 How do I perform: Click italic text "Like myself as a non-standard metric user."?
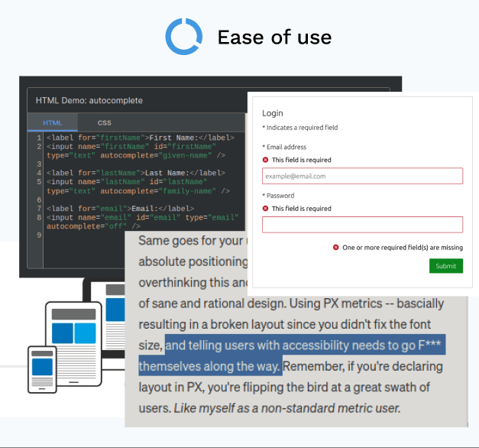click(x=287, y=408)
